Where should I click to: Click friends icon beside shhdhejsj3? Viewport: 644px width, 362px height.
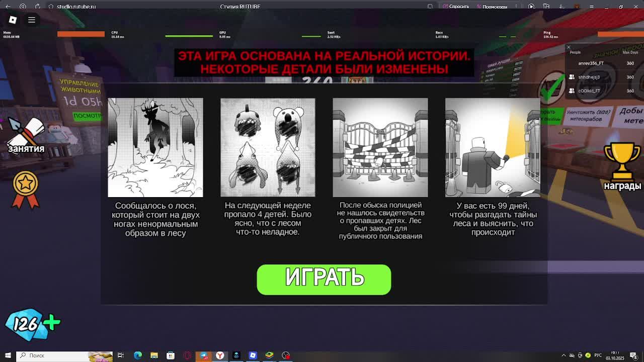(572, 77)
